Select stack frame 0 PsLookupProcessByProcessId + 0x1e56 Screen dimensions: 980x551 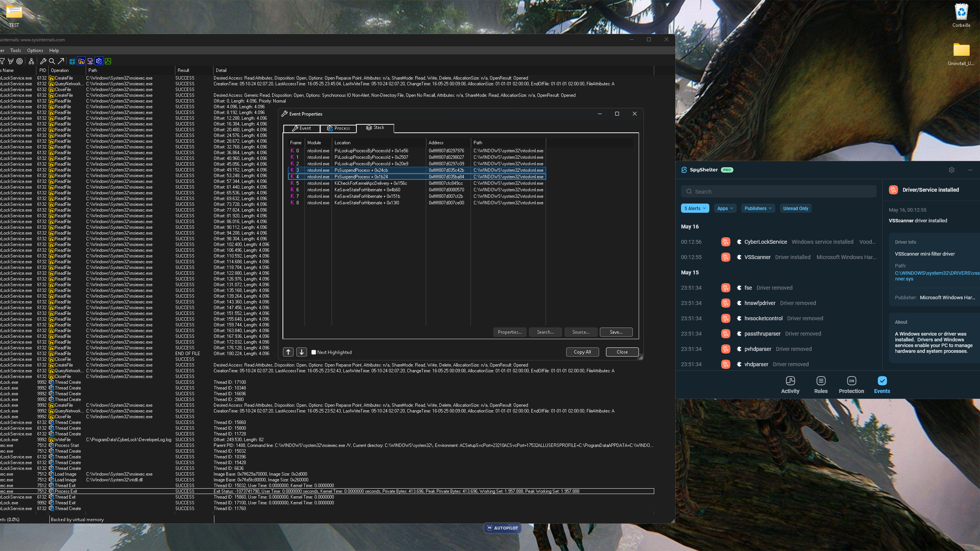pyautogui.click(x=417, y=151)
